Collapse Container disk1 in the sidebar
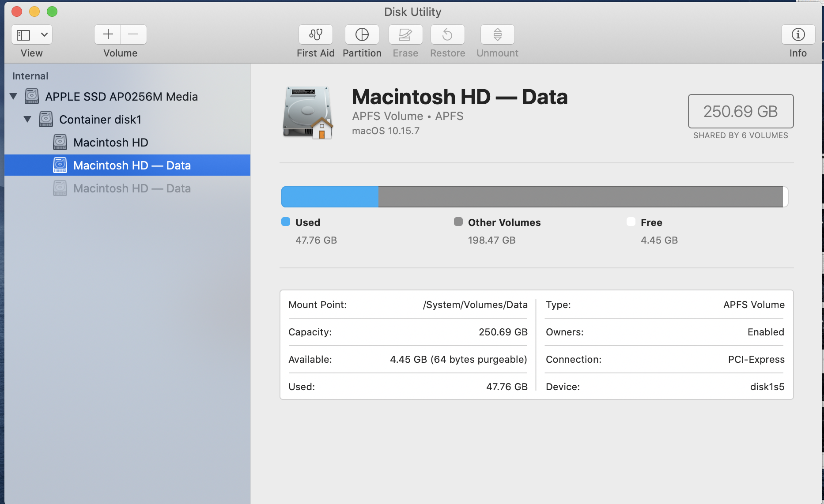This screenshot has height=504, width=824. [x=27, y=119]
